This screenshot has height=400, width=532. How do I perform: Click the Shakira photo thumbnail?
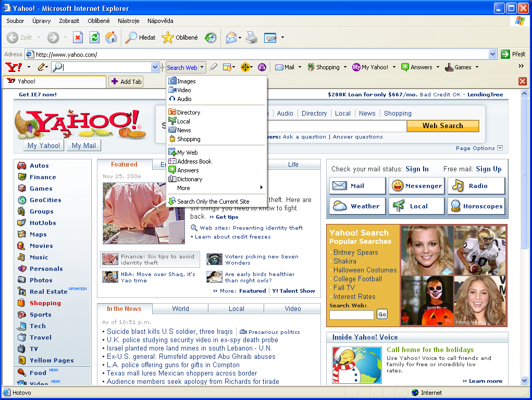tap(480, 301)
